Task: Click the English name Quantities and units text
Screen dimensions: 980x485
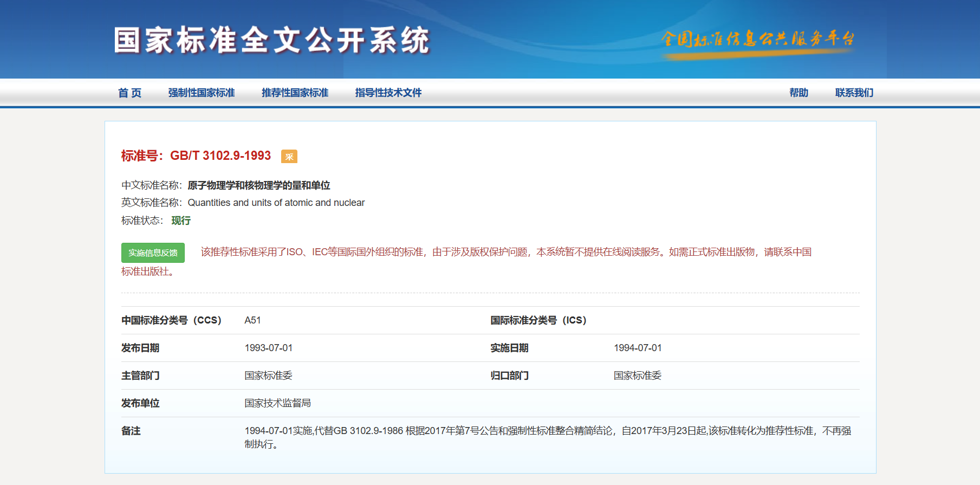Action: point(276,203)
